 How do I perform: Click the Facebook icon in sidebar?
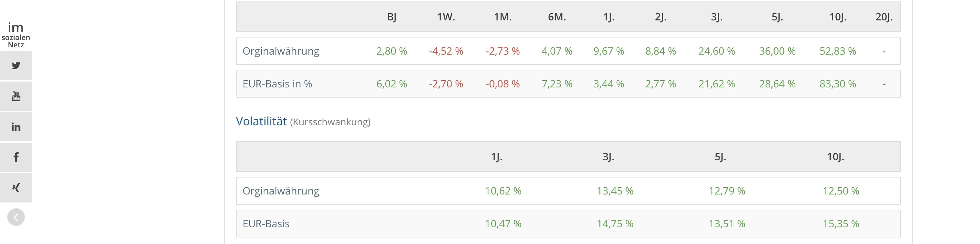coord(16,157)
